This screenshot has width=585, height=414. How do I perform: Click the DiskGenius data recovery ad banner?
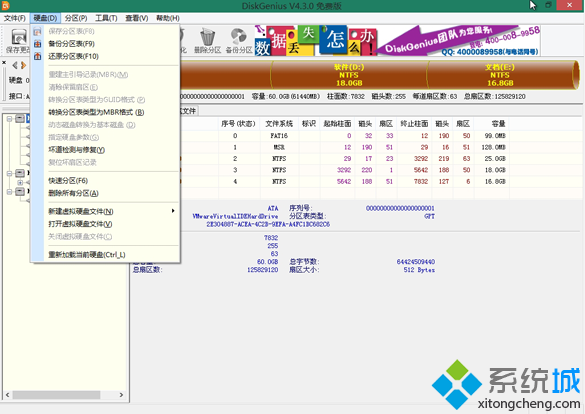[x=397, y=41]
